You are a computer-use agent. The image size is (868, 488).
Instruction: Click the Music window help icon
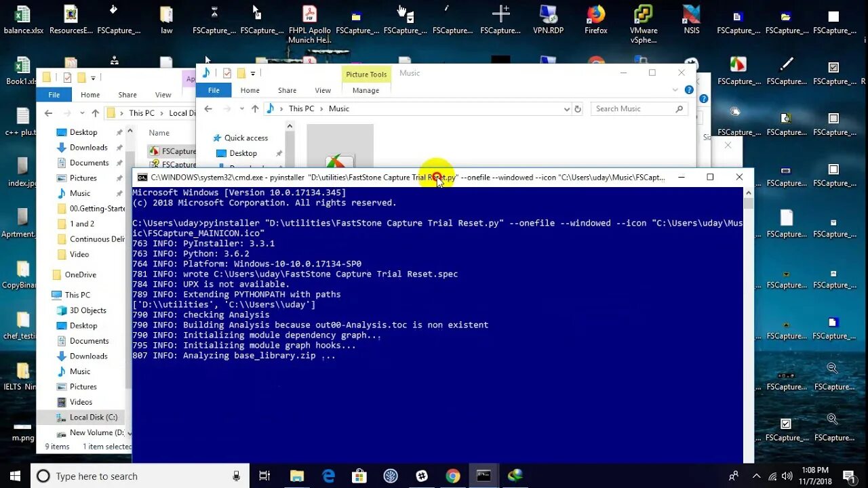(x=689, y=89)
